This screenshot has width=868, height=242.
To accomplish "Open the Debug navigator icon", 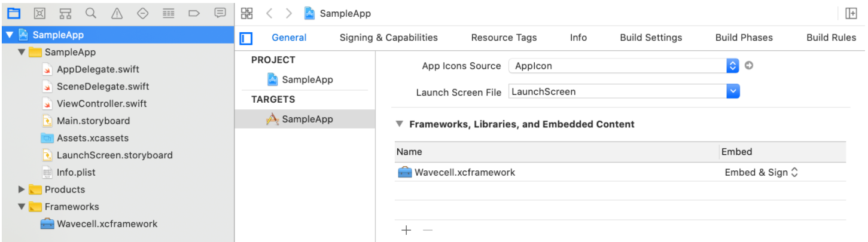I will 169,13.
